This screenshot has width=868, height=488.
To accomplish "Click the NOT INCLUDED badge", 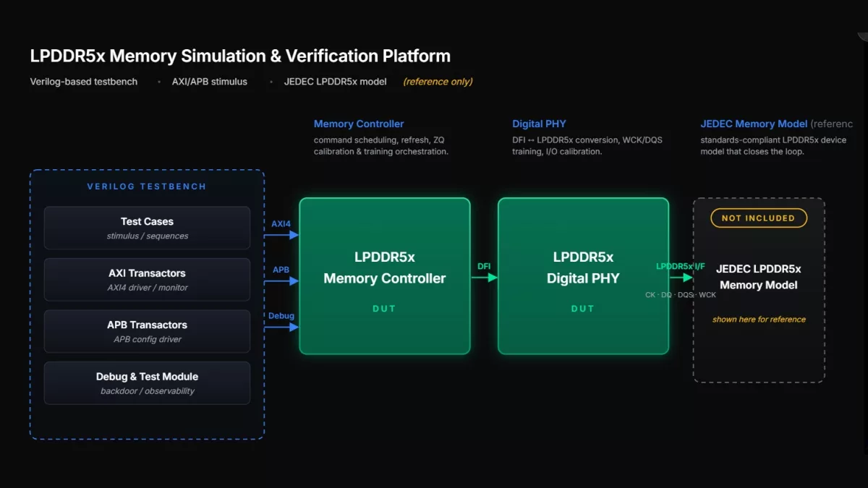I will 759,218.
